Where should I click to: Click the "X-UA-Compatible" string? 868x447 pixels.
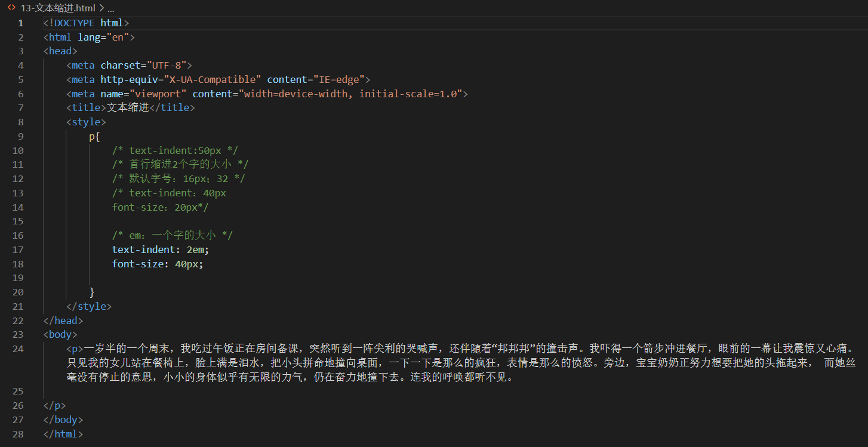[x=212, y=79]
